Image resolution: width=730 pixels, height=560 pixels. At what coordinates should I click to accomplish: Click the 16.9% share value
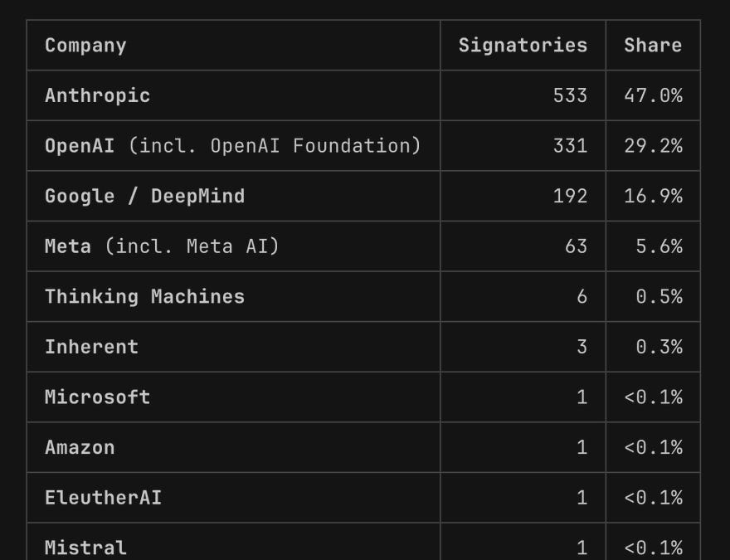point(653,197)
